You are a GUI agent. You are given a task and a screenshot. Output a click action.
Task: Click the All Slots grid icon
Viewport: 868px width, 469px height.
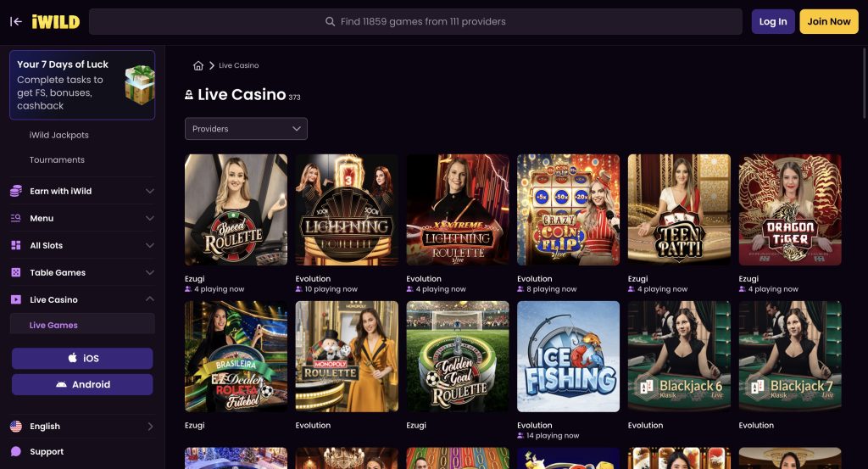tap(16, 245)
